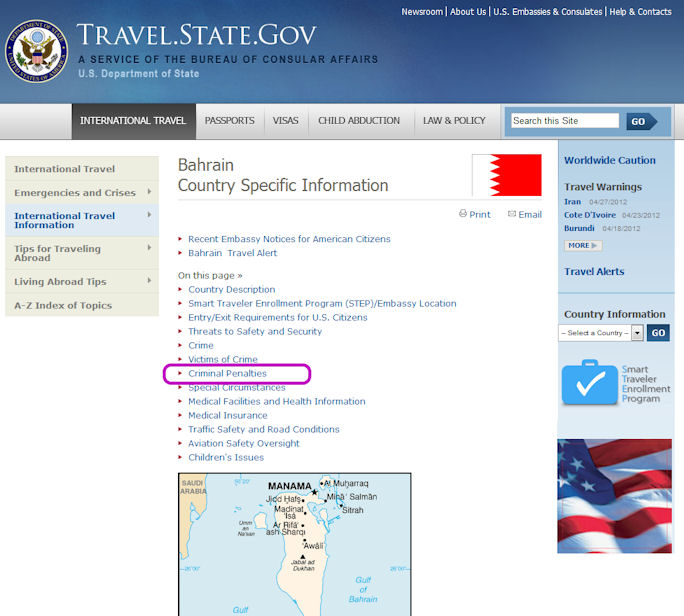
Task: Jump to Children's Issues section
Action: tap(226, 457)
